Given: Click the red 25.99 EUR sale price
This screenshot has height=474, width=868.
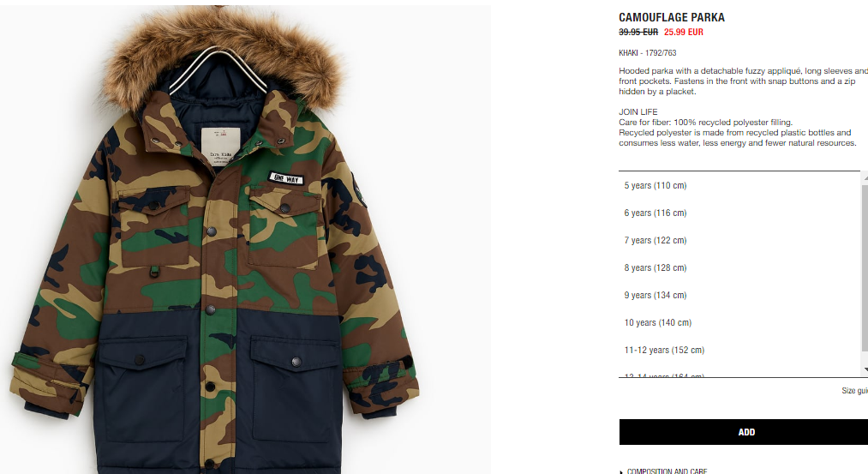Looking at the screenshot, I should (684, 32).
